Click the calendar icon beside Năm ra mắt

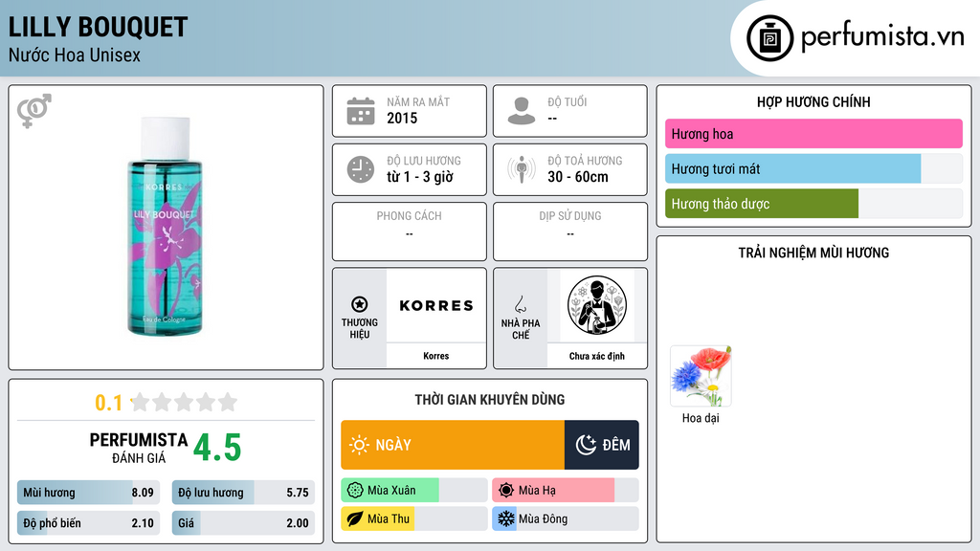point(361,111)
